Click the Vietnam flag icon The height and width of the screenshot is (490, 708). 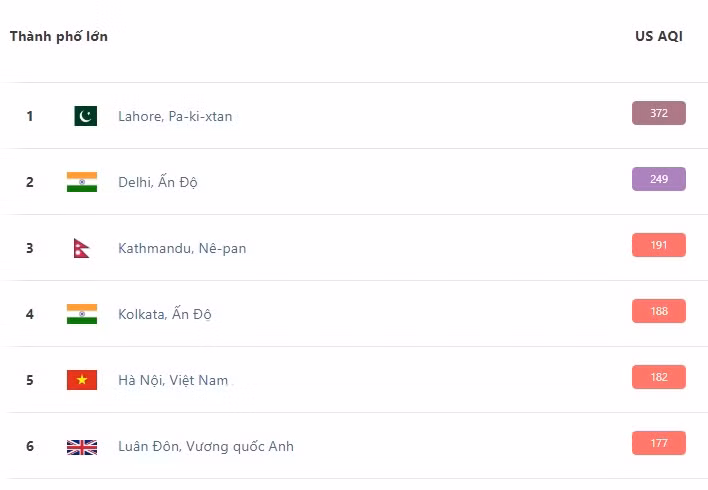pyautogui.click(x=82, y=380)
